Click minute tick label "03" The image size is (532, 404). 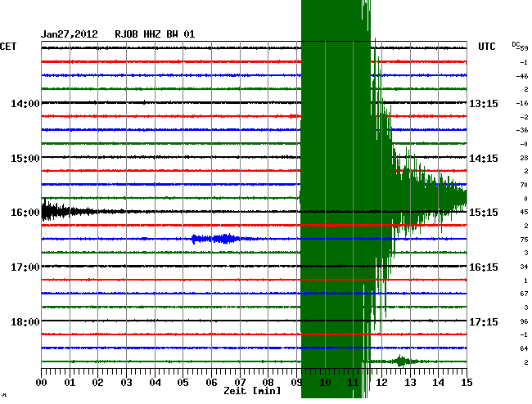point(126,383)
